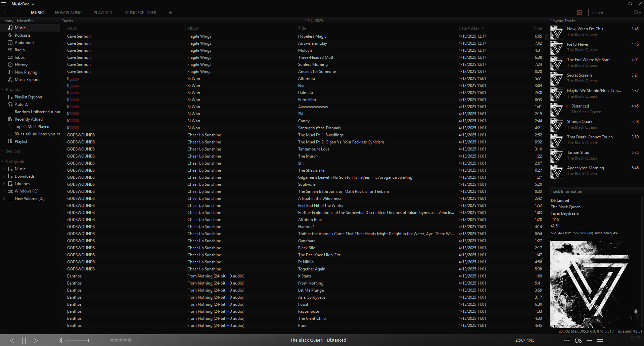Screen dimensions: 644x346
Task: Pause the current track
Action: (24, 340)
